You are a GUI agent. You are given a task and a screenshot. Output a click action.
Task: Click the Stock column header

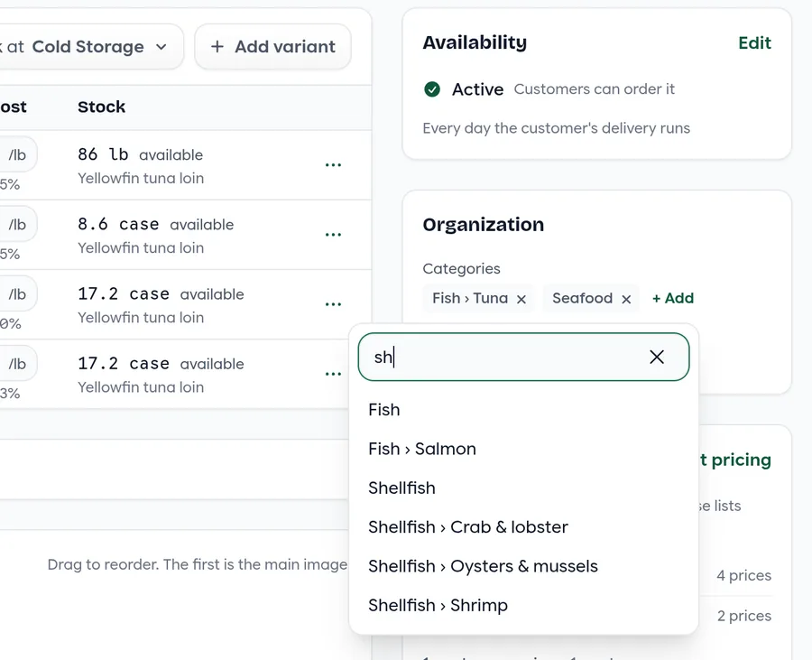point(101,107)
